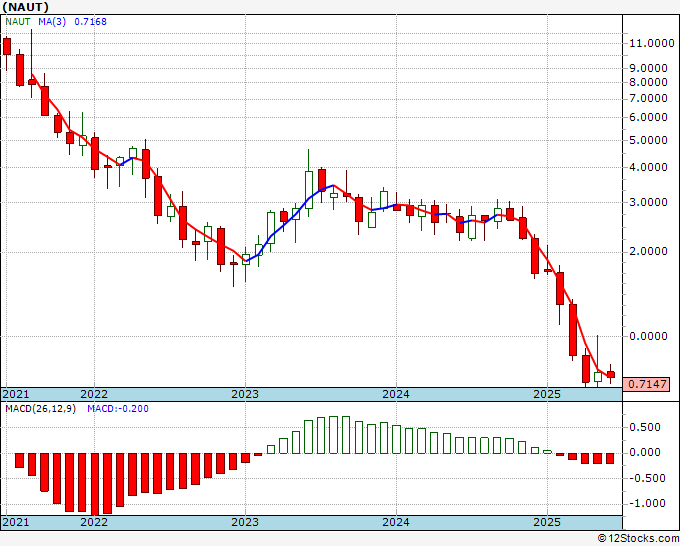Click 2024 on the price chart timeline
Screen dimensions: 680x546
(x=396, y=394)
